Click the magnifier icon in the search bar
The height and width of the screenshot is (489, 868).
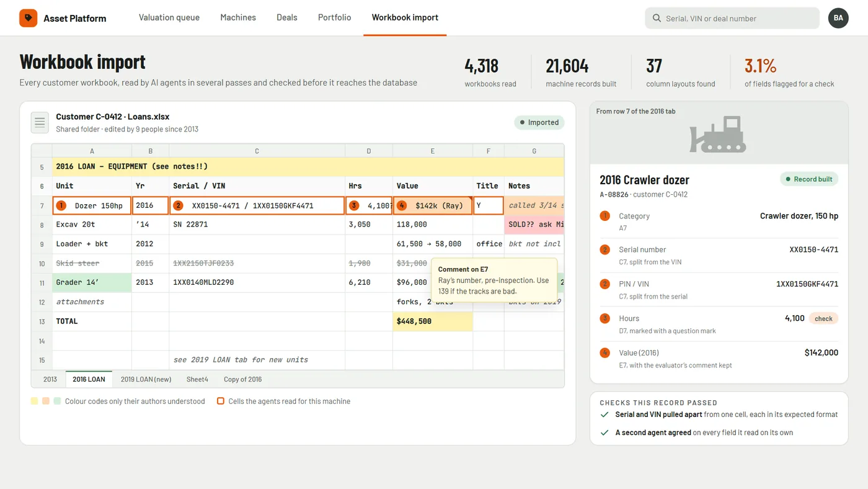pos(657,19)
